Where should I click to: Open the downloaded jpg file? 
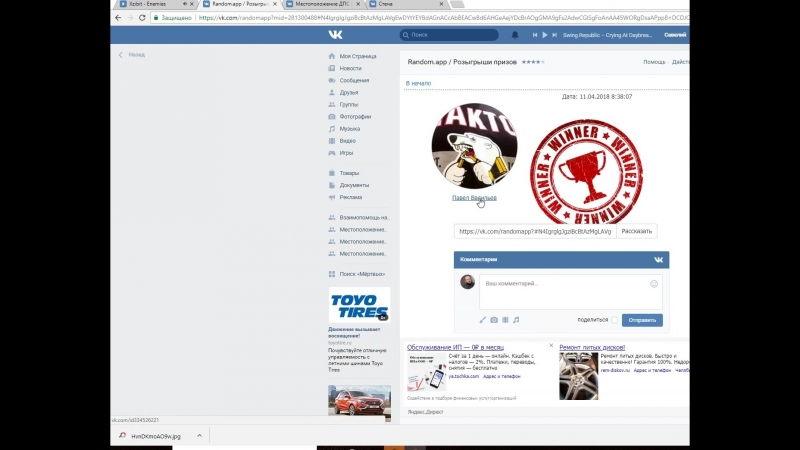156,436
